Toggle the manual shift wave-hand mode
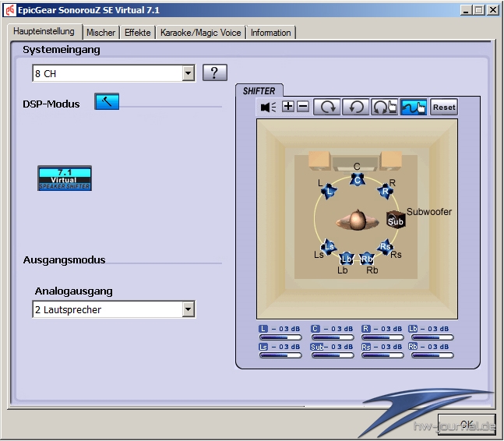 [x=414, y=107]
